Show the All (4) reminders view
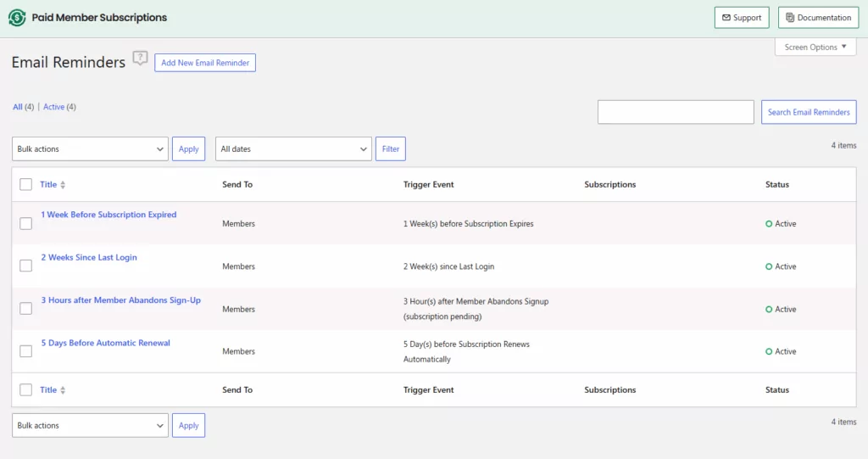Viewport: 868px width, 459px height. 18,107
